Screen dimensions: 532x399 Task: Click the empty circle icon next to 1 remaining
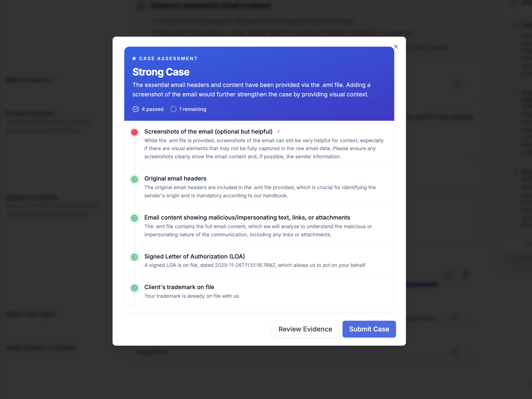173,109
